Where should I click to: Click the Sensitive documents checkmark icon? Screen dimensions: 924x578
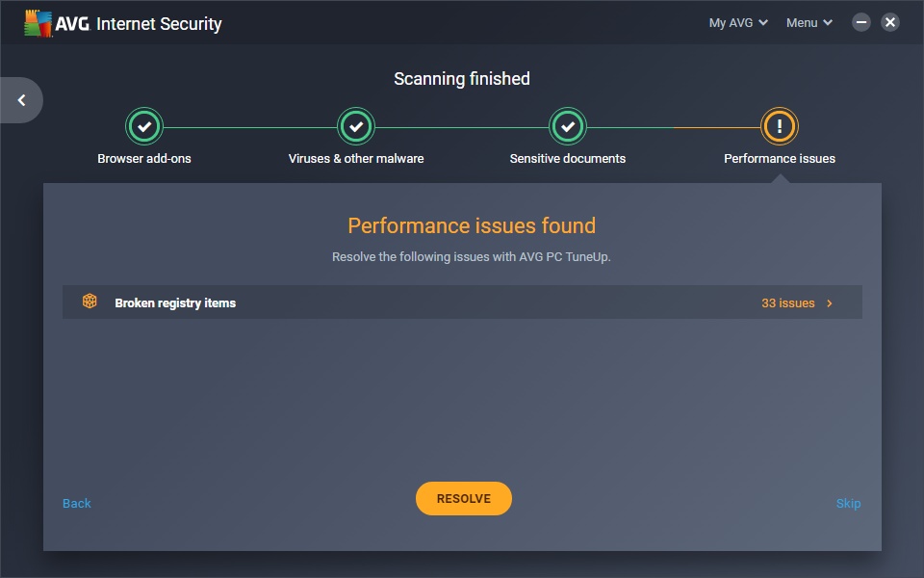click(568, 125)
